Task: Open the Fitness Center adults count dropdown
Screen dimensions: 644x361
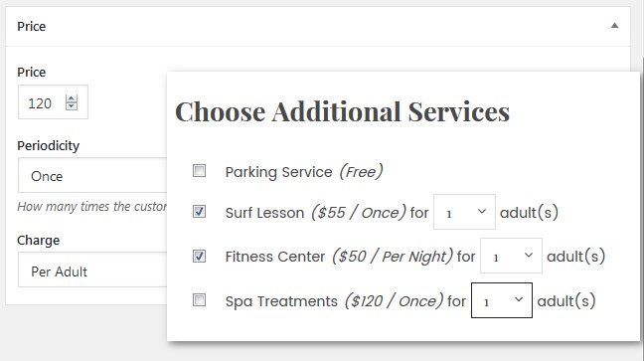Action: 512,256
